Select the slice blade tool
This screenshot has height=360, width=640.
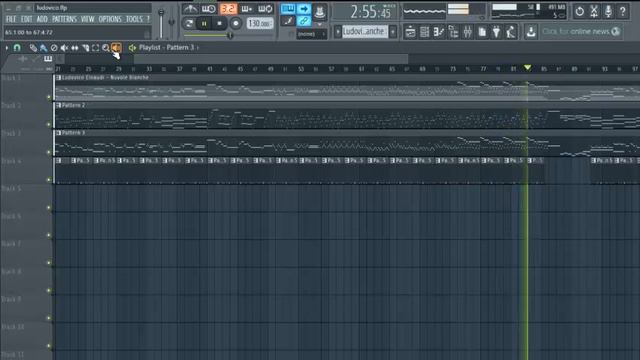[85, 48]
